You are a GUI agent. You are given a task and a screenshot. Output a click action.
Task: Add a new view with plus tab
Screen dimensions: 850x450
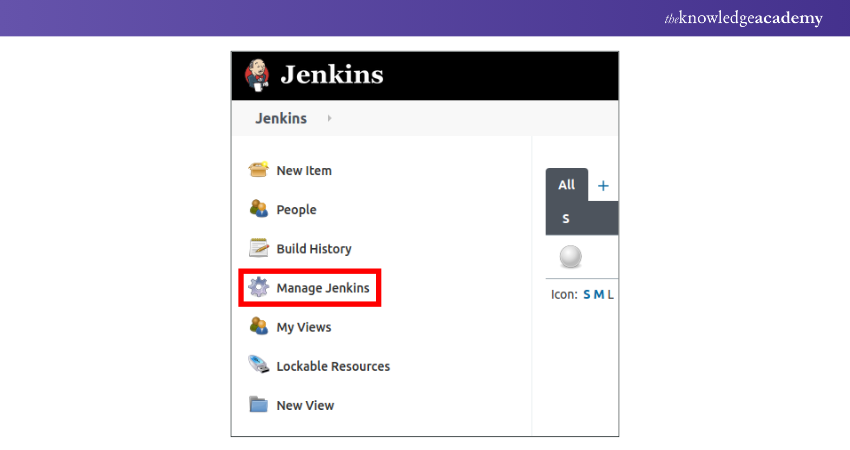pos(603,185)
